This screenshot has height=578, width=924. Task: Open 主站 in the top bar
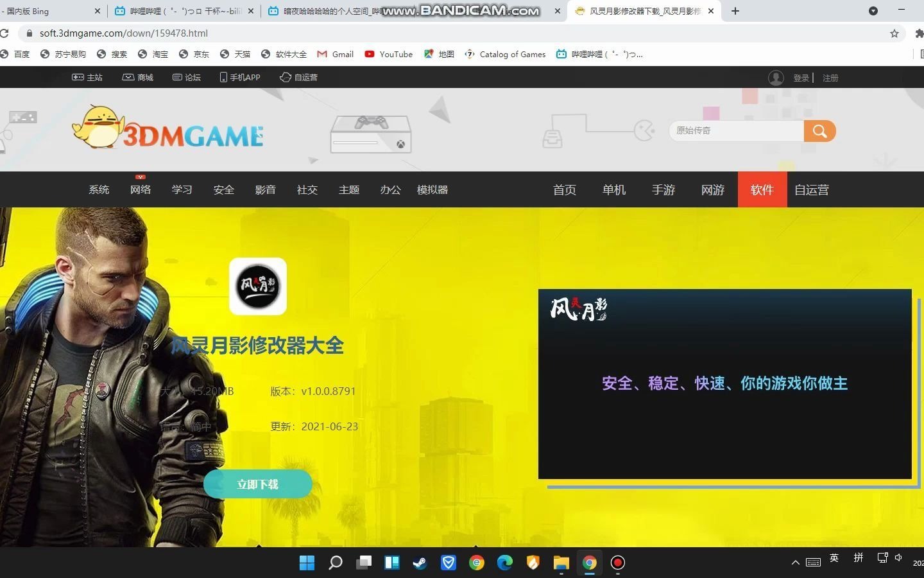[x=87, y=77]
